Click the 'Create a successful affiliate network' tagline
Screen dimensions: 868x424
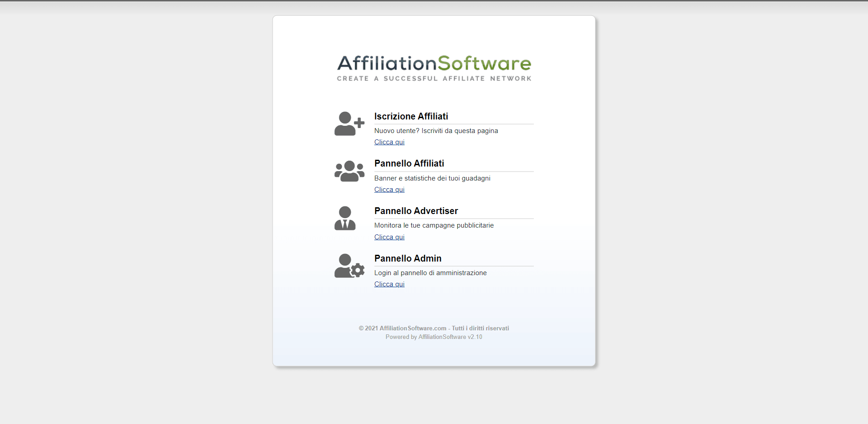[434, 79]
